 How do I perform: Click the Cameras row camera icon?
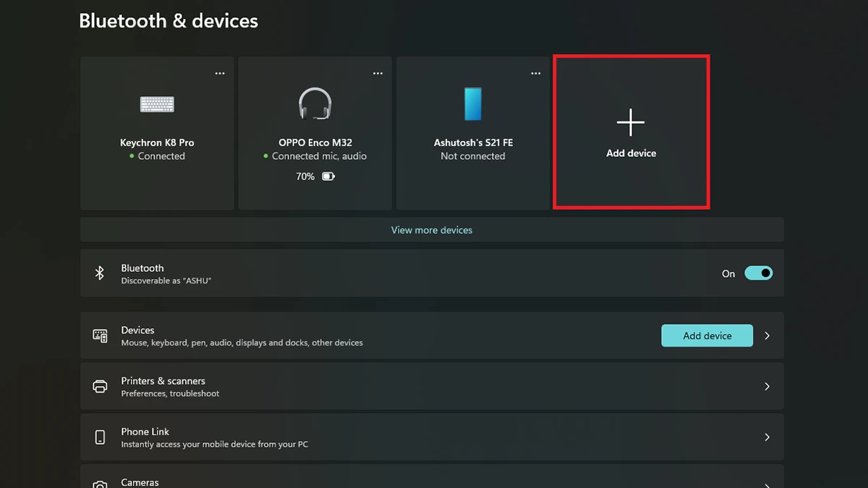100,484
